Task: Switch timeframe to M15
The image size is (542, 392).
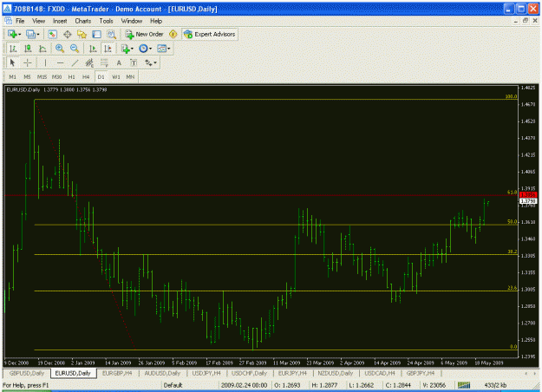Action: 42,76
